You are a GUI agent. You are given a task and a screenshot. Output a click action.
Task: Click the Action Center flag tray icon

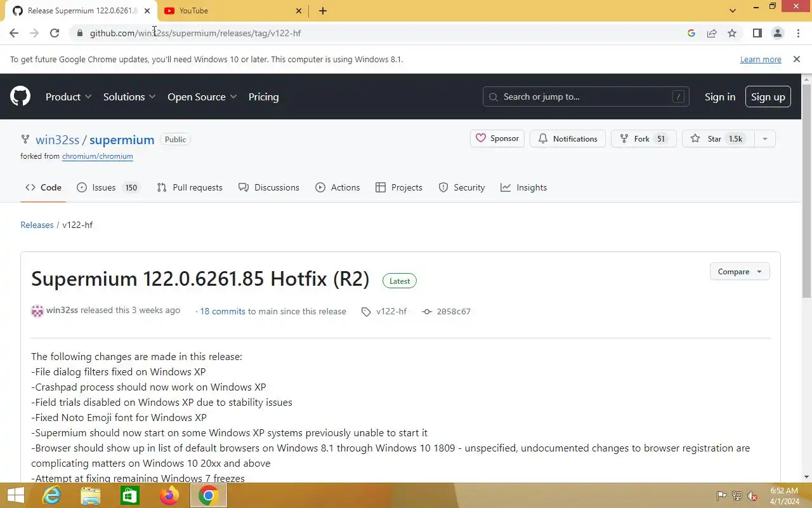click(x=721, y=496)
